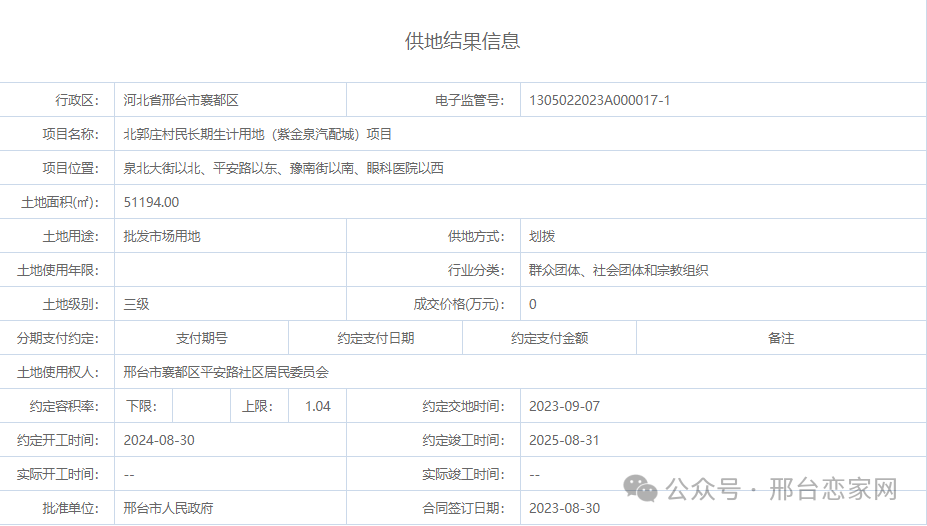Select the approving authority 邢台市人民政府
This screenshot has width=927, height=526.
click(168, 508)
